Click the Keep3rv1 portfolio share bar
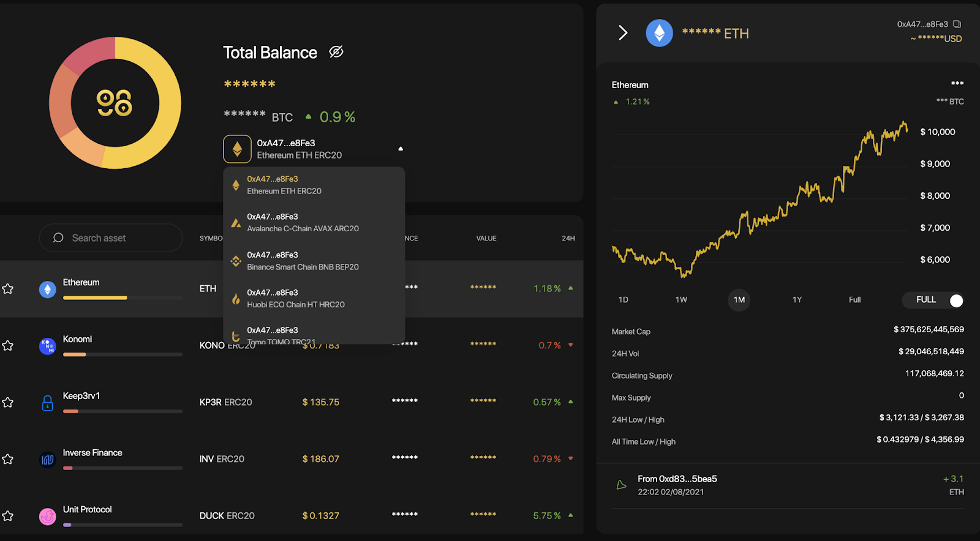The height and width of the screenshot is (541, 980). point(123,411)
